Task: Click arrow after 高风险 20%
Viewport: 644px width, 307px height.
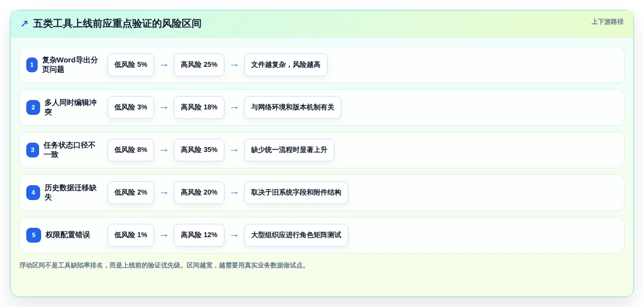Action: click(x=234, y=193)
